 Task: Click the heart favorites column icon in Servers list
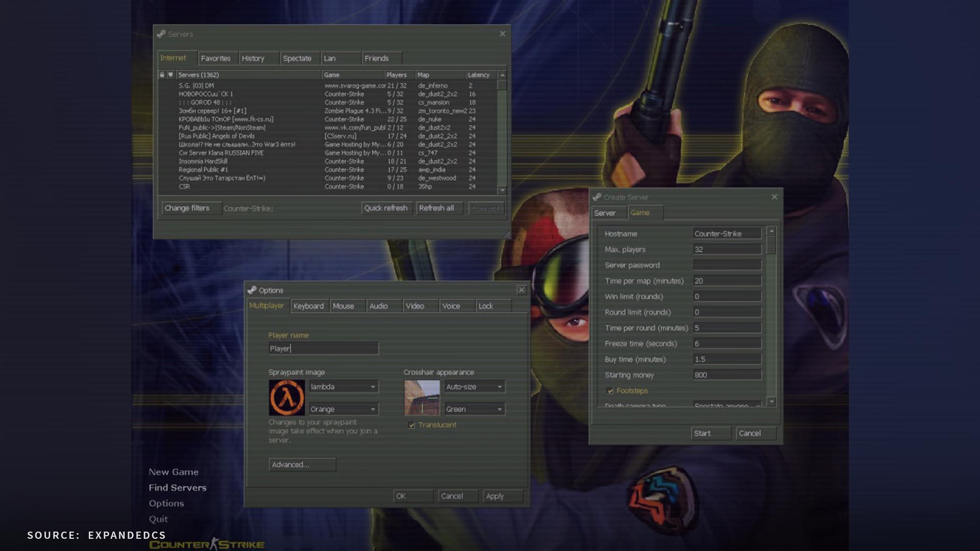171,75
